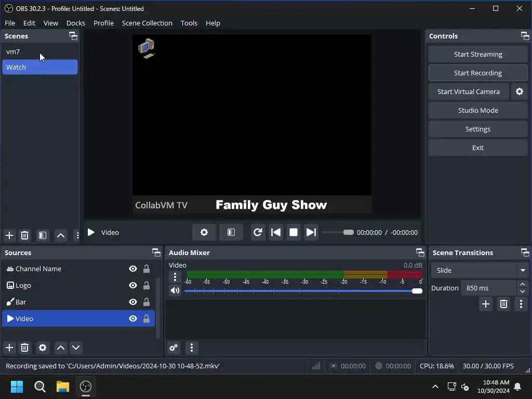Image resolution: width=532 pixels, height=399 pixels.
Task: Add a new source with plus icon
Action: pos(9,348)
